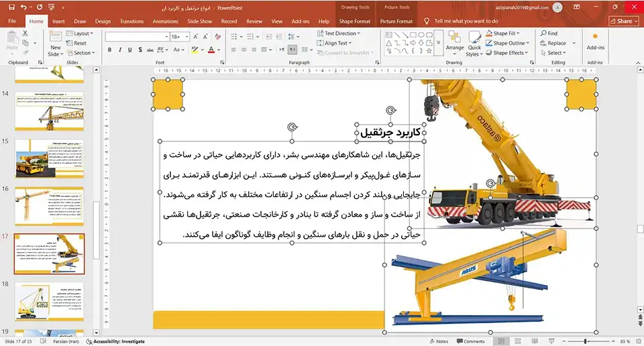Open the Picture Format tab
644x346 pixels.
pos(396,21)
